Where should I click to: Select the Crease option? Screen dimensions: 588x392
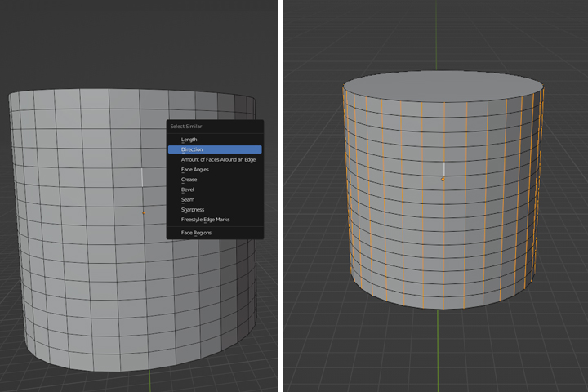point(215,180)
